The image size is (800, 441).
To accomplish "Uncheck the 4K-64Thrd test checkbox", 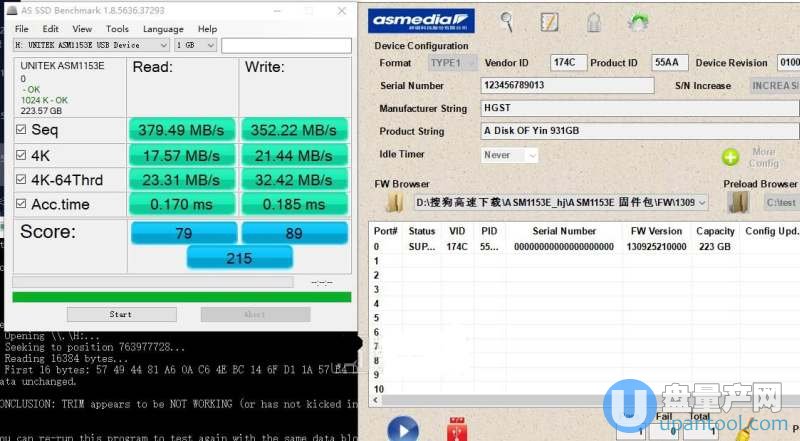I will (22, 180).
